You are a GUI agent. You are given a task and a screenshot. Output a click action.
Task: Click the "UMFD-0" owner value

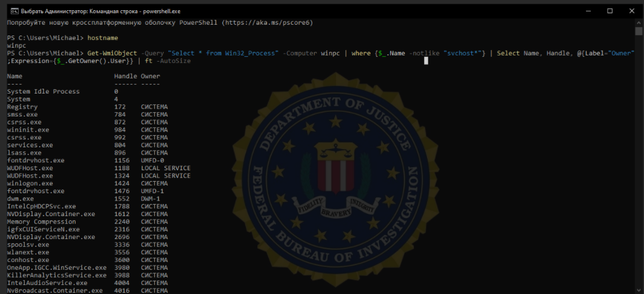pyautogui.click(x=152, y=161)
